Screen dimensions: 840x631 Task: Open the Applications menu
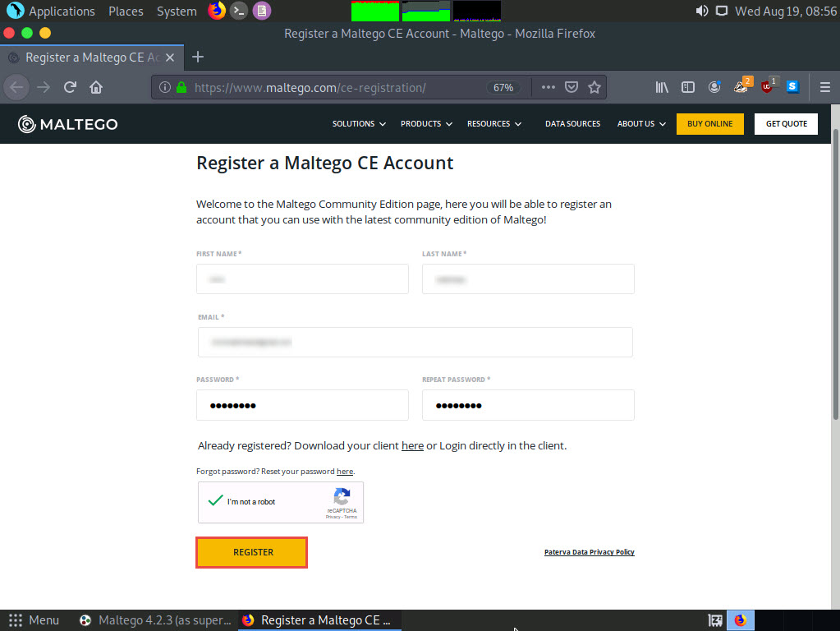[52, 11]
